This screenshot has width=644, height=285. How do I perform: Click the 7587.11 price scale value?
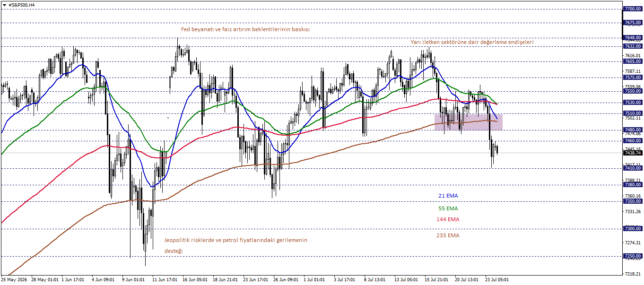[633, 71]
